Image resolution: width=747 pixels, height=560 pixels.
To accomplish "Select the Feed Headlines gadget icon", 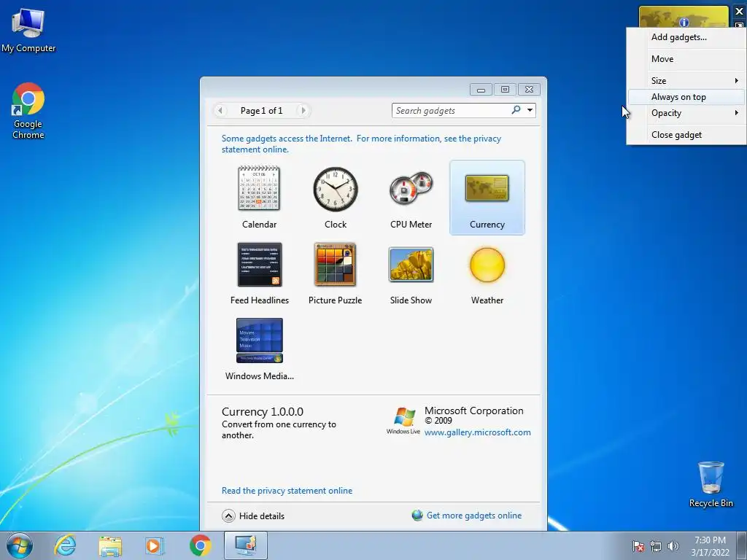I will [260, 265].
